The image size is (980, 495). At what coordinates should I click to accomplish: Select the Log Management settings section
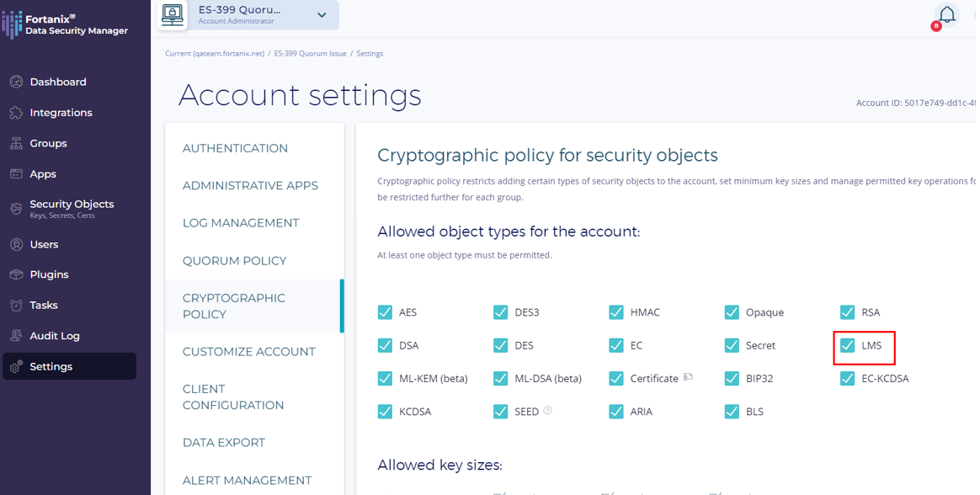(241, 223)
